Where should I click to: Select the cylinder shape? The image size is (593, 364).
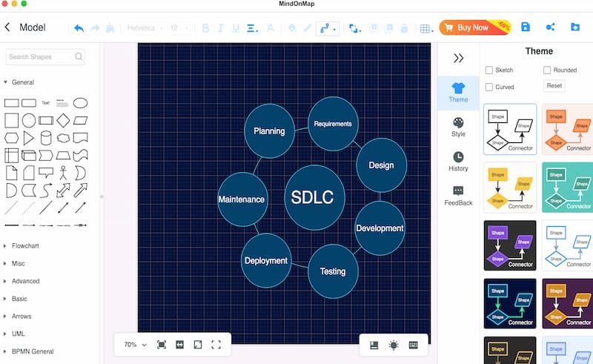(x=46, y=138)
